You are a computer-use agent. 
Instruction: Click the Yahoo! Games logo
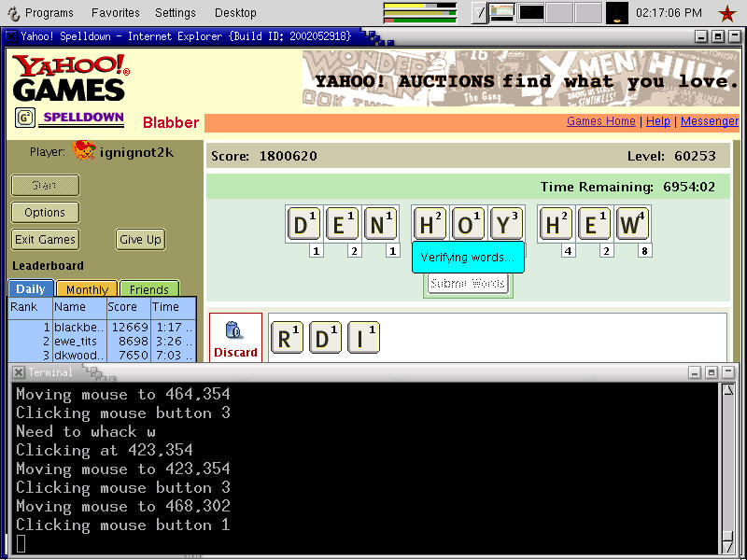[x=71, y=77]
